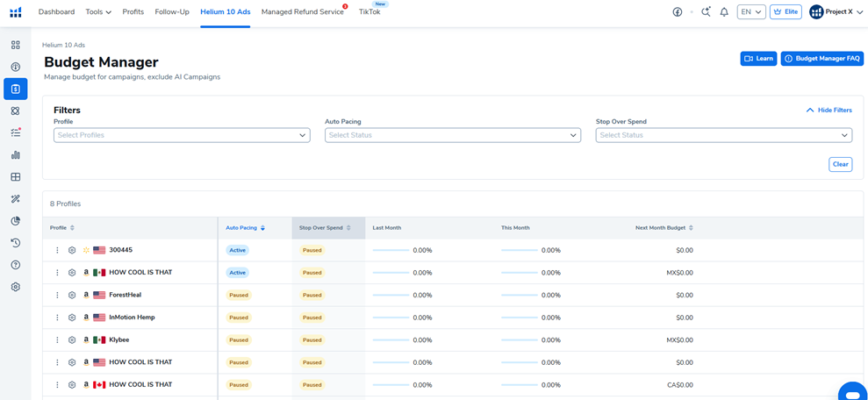
Task: Toggle Auto Pacing Paused status for InMotion Hemp
Action: (x=238, y=318)
